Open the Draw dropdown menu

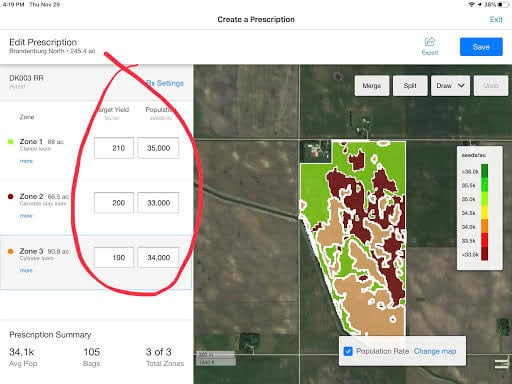[x=450, y=86]
